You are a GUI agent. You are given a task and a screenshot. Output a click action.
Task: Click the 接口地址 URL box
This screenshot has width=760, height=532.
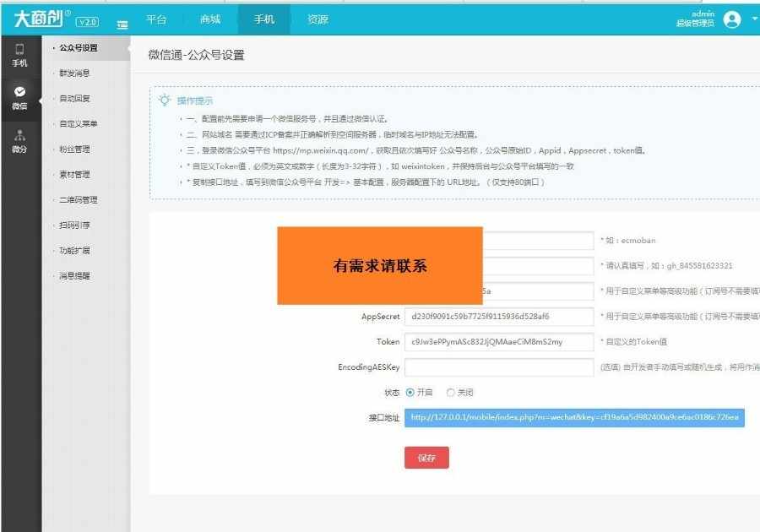pyautogui.click(x=574, y=417)
